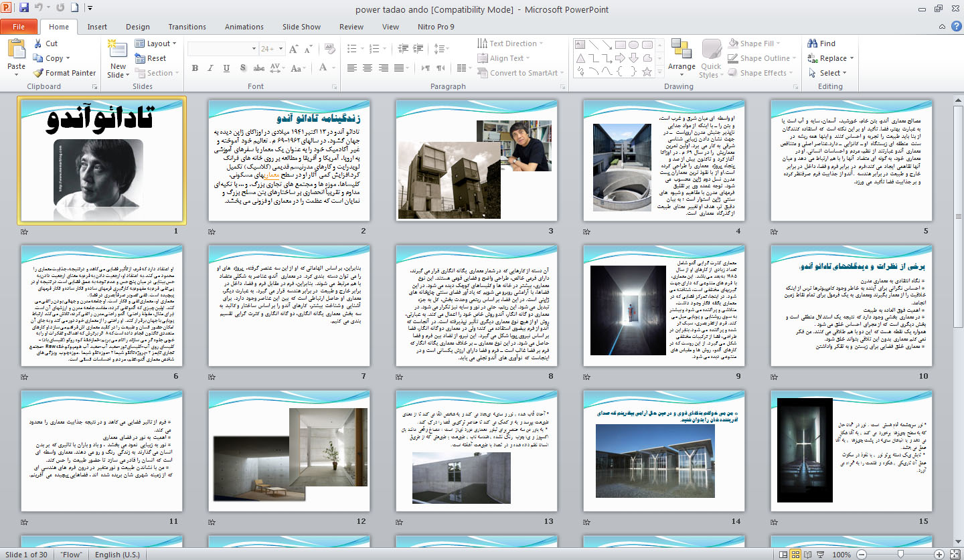Click the zoom slider handle
Viewport: 964px width, 560px height.
(x=901, y=555)
